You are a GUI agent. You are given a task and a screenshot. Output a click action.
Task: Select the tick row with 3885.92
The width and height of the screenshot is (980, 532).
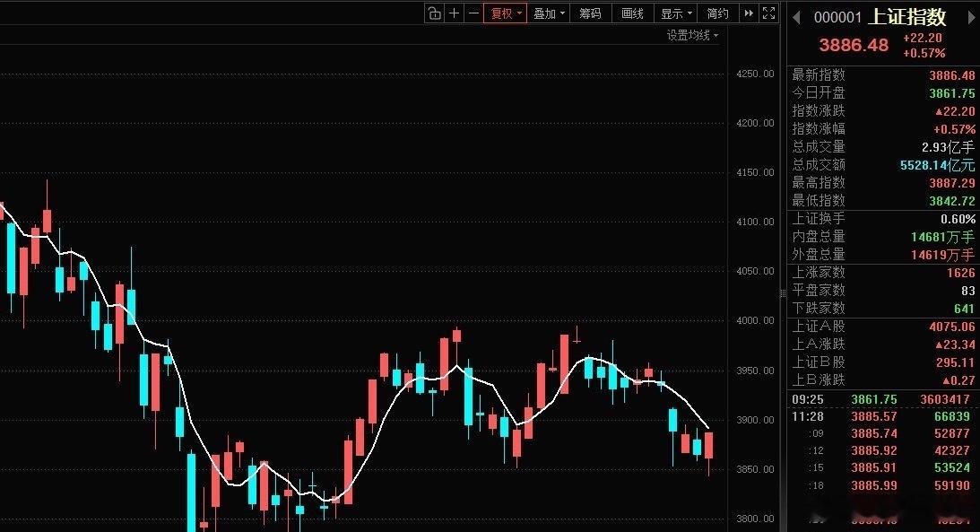click(x=882, y=450)
